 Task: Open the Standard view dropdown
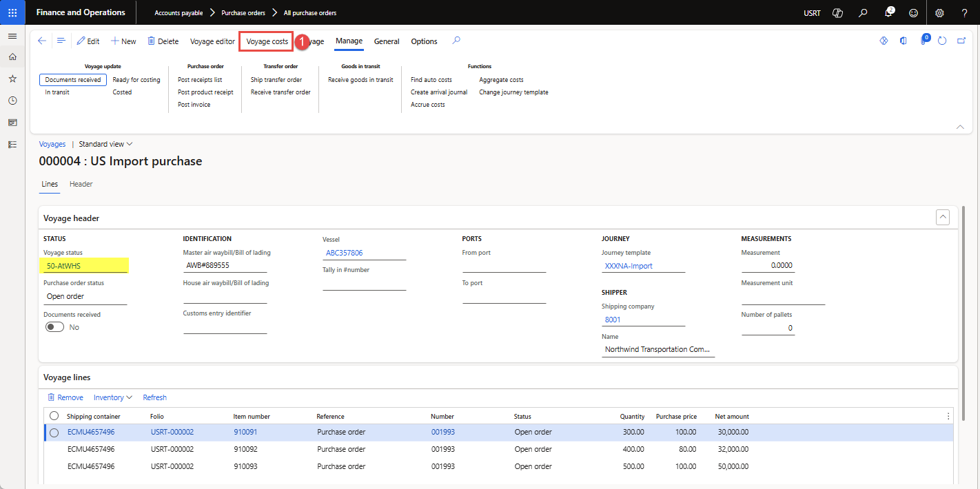[x=105, y=144]
